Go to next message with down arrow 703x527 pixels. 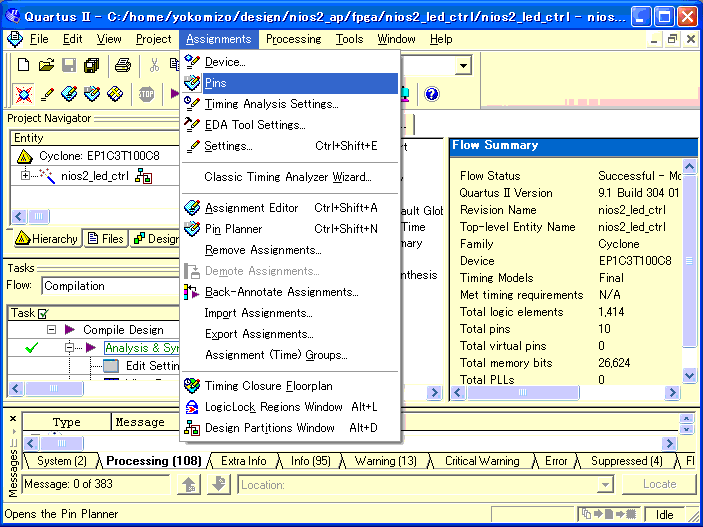219,484
